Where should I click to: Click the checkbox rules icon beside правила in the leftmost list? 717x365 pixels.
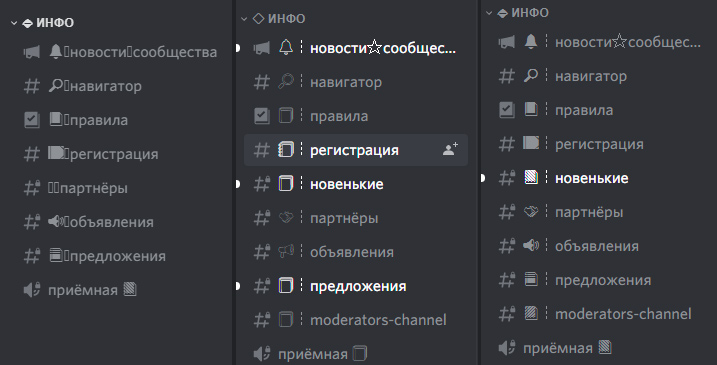(32, 120)
